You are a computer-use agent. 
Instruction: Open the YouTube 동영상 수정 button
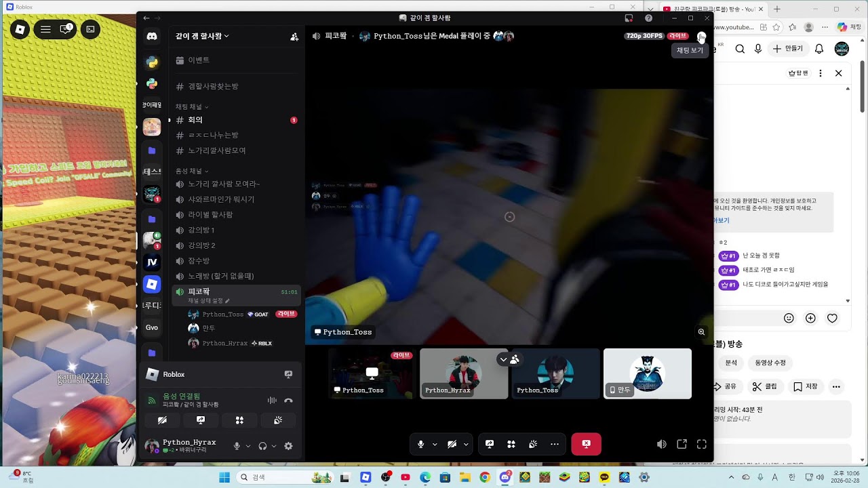click(x=770, y=363)
